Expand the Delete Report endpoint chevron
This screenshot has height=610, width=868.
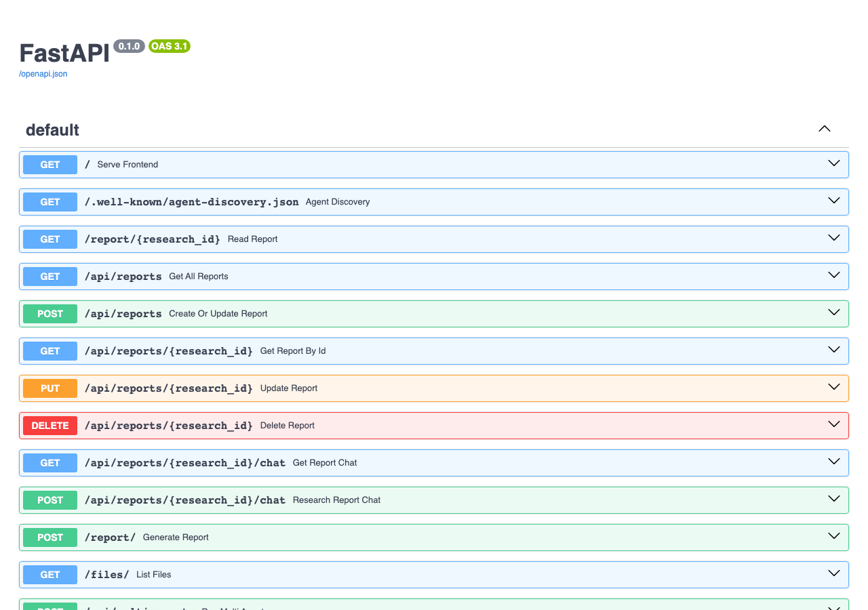[834, 424]
